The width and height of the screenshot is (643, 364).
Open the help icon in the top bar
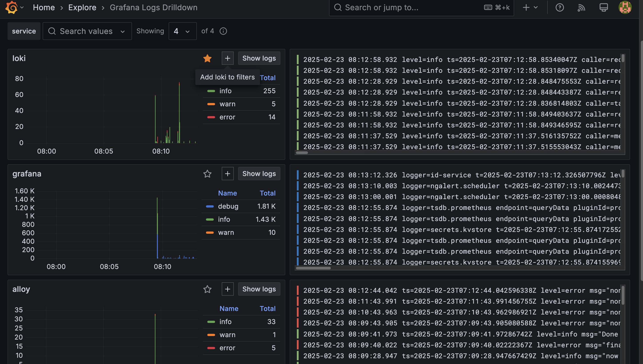pos(560,8)
